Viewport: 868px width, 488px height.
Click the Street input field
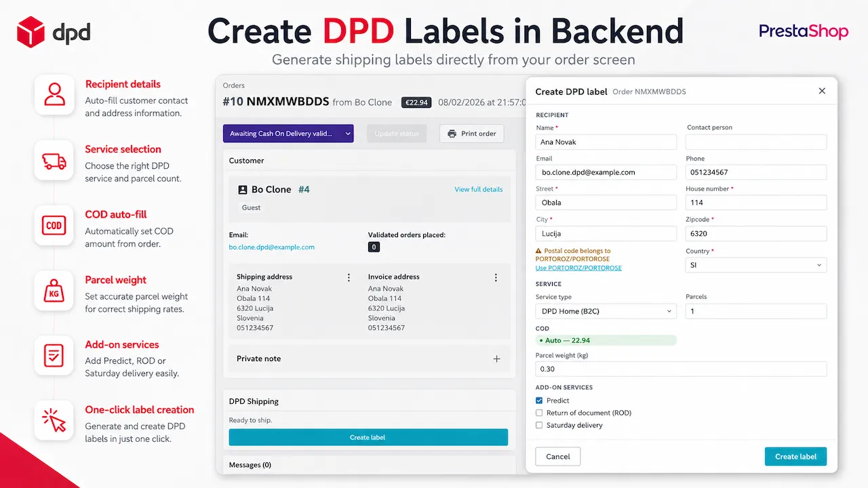[x=606, y=202]
